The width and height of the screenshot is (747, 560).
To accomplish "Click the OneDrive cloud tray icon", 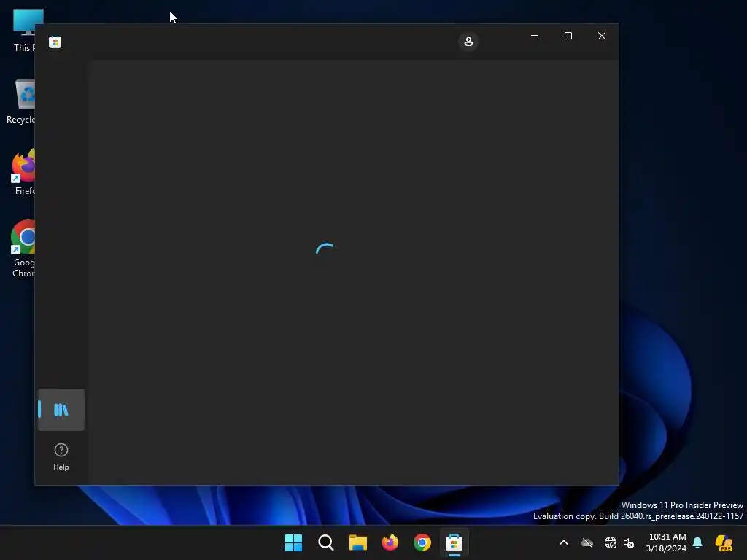I will (587, 542).
